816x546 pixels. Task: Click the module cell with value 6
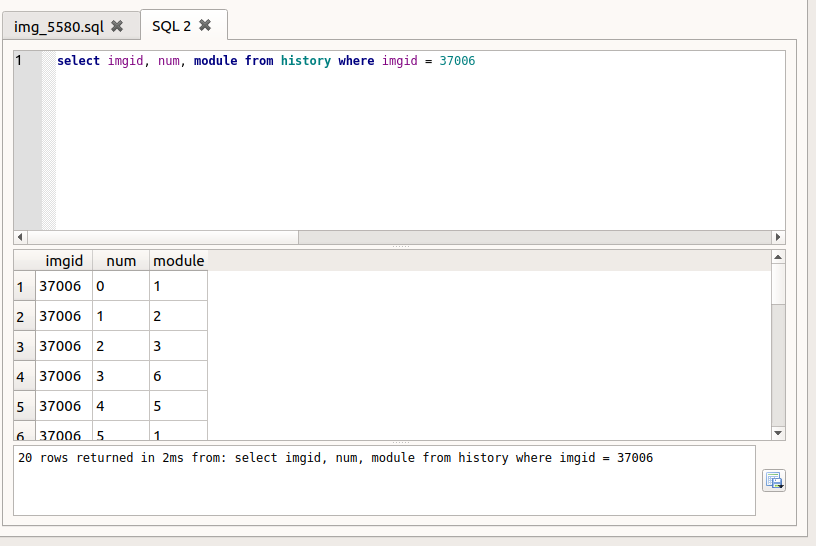[178, 376]
